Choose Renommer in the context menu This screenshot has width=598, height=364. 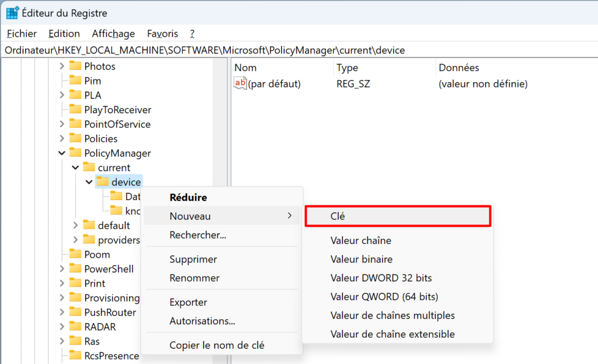(x=222, y=278)
